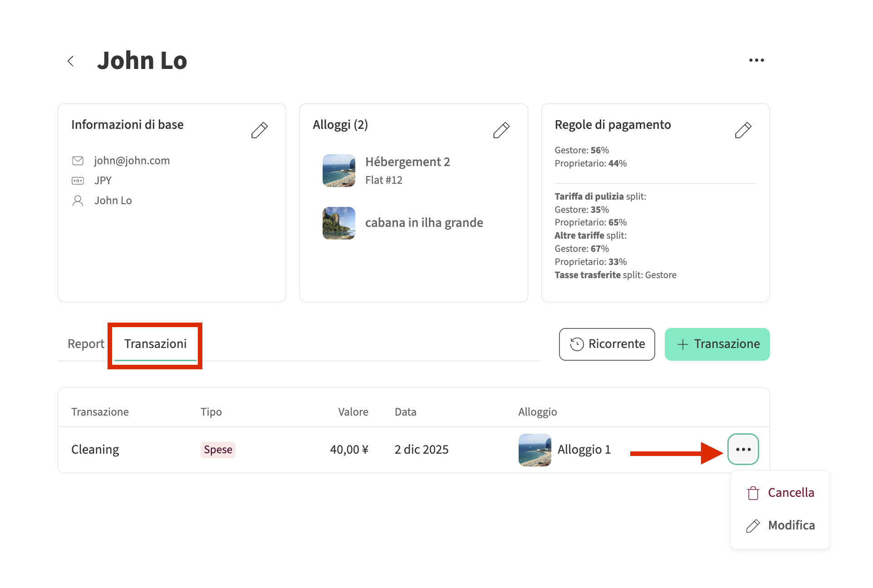The image size is (873, 588).
Task: Open Hébergement 2 listing thumbnail
Action: [x=339, y=171]
